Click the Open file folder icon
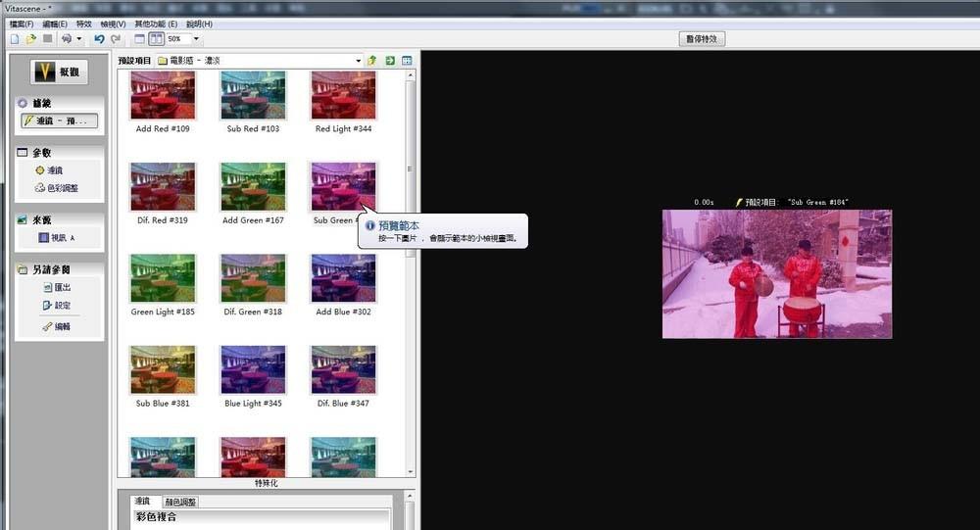The image size is (980, 530). coord(30,39)
